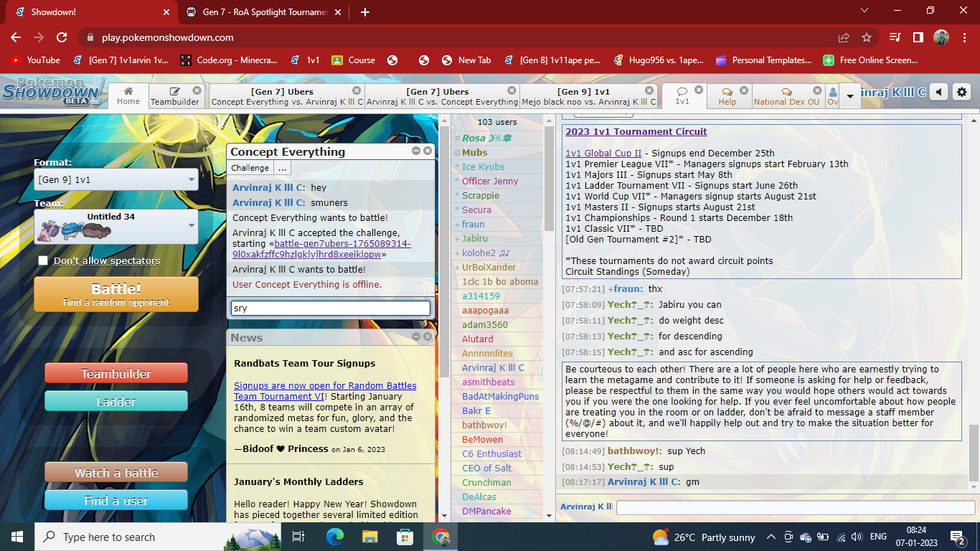The image size is (980, 551).
Task: Select user Officer Jenny in user list
Action: click(490, 182)
